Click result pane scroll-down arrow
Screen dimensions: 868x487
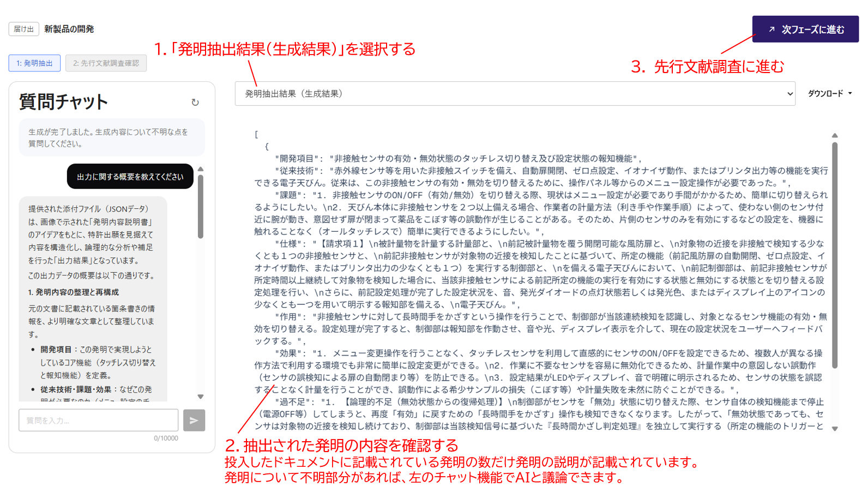pyautogui.click(x=835, y=429)
